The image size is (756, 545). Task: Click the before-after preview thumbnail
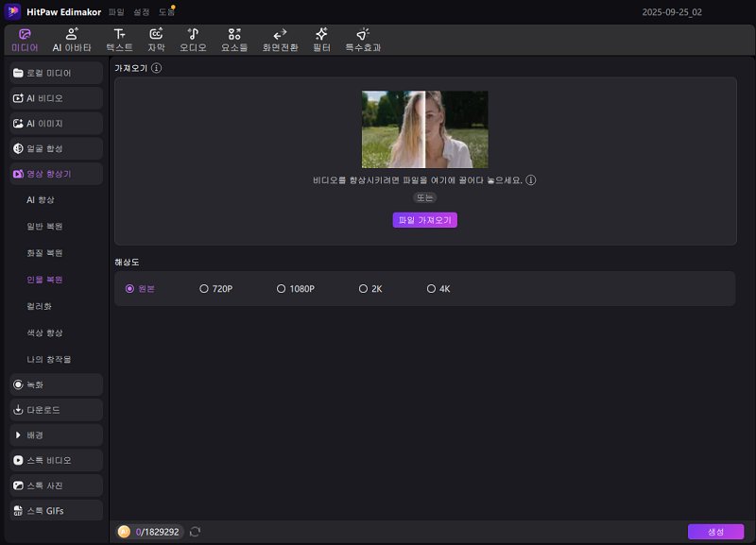(424, 129)
